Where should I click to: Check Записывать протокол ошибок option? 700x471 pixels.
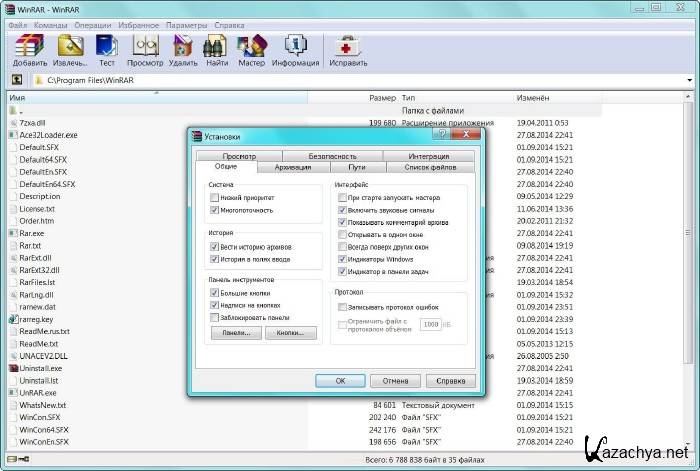click(342, 307)
